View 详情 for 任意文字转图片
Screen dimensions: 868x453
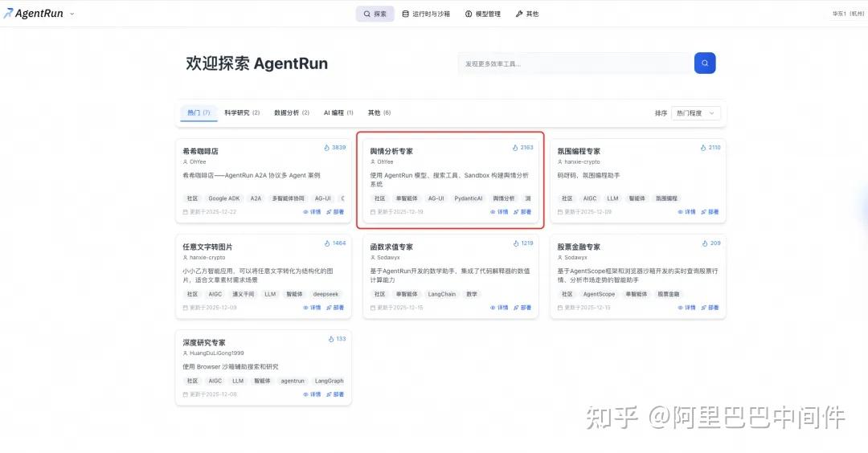(312, 308)
